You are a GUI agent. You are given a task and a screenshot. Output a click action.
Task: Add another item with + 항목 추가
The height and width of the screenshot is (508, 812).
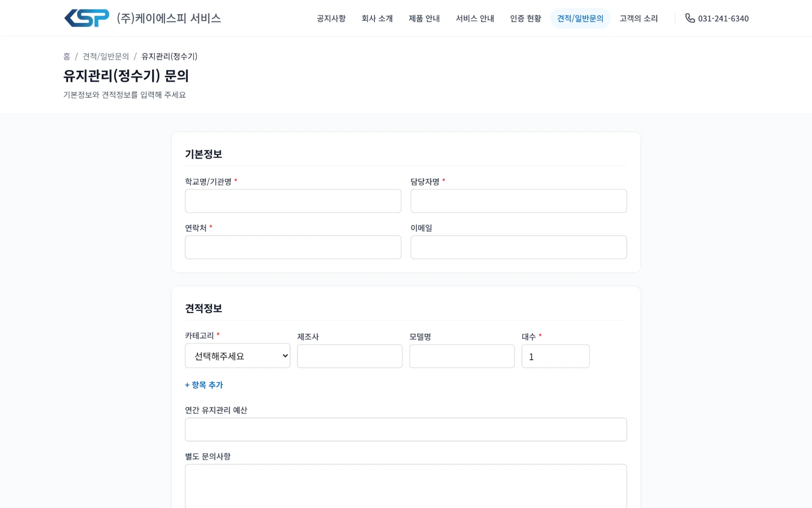coord(204,385)
